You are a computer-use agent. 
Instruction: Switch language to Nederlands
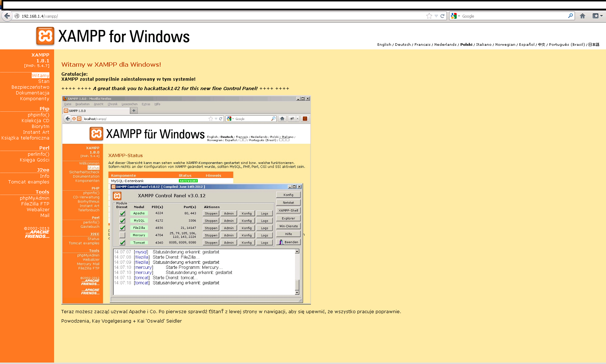coord(445,45)
